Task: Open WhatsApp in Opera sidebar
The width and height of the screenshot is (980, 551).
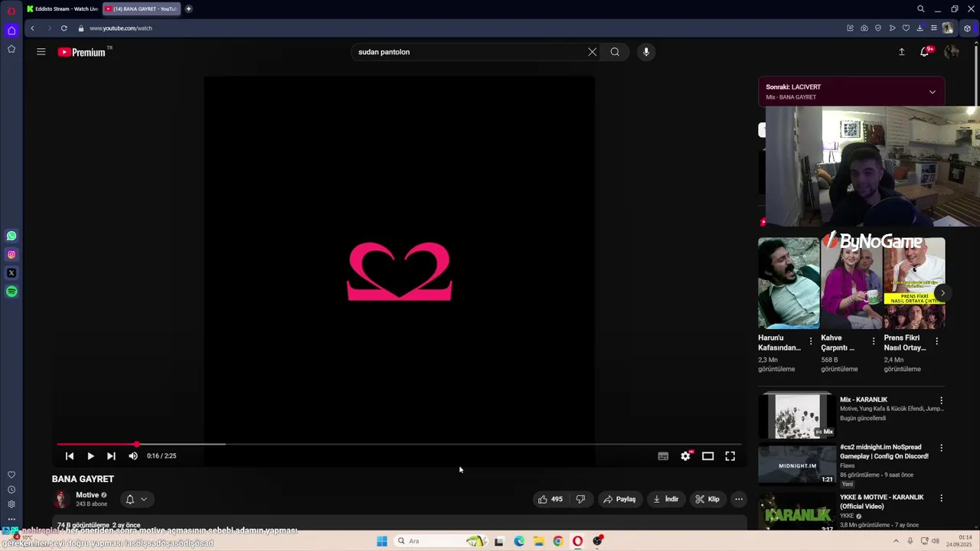Action: [x=11, y=236]
